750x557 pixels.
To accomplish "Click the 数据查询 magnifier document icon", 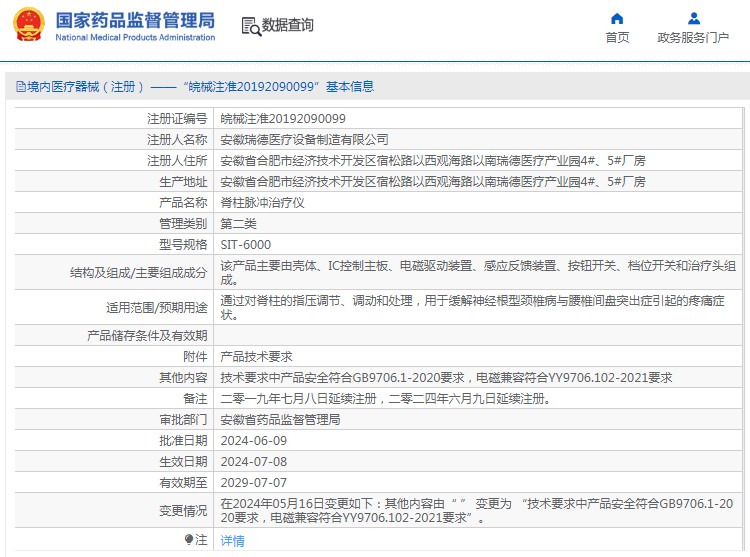I will coord(250,25).
